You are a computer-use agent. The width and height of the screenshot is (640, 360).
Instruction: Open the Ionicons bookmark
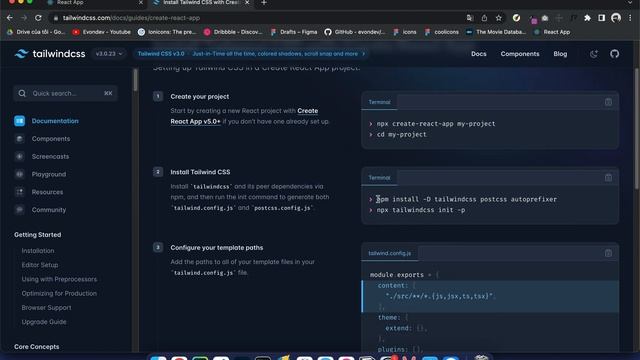click(167, 32)
